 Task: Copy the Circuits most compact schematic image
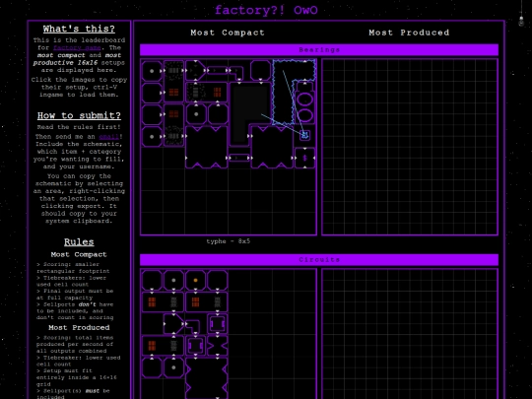[229, 334]
